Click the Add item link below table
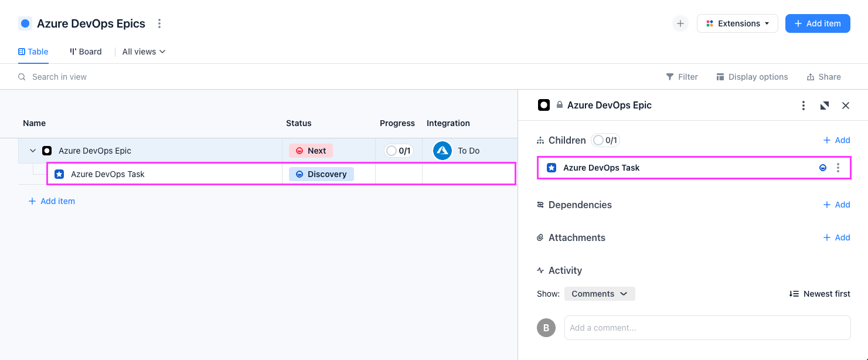The image size is (868, 360). coord(52,201)
